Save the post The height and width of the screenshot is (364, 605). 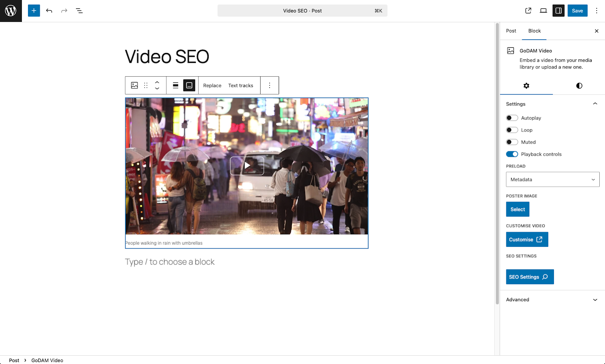(x=577, y=11)
